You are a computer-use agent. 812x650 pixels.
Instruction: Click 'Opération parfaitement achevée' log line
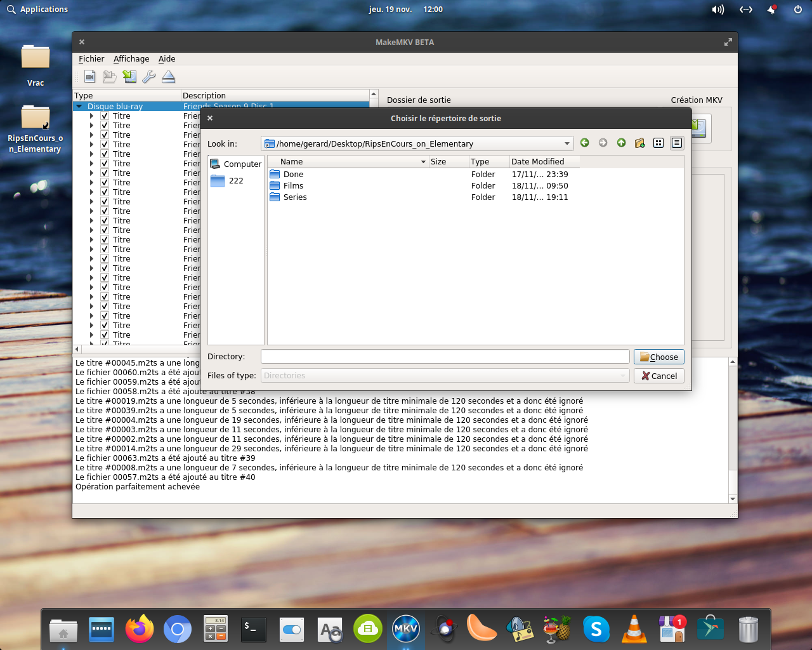click(138, 487)
